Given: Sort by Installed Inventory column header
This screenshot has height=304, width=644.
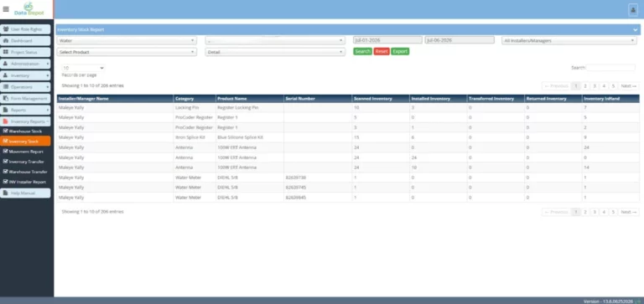Looking at the screenshot, I should click(439, 99).
